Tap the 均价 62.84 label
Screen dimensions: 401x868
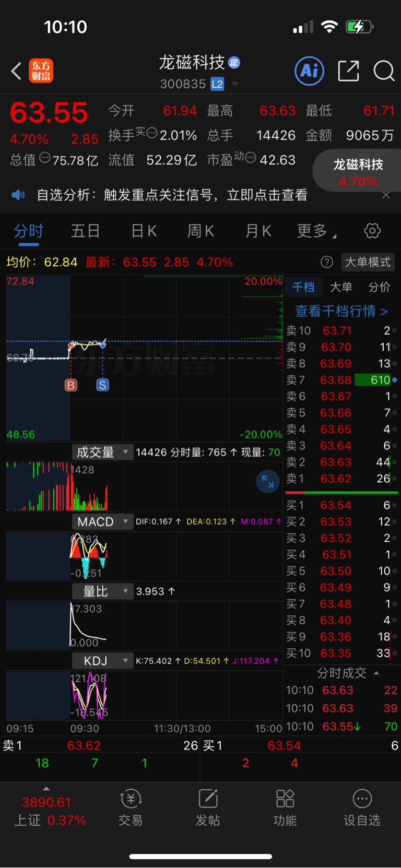click(x=42, y=262)
